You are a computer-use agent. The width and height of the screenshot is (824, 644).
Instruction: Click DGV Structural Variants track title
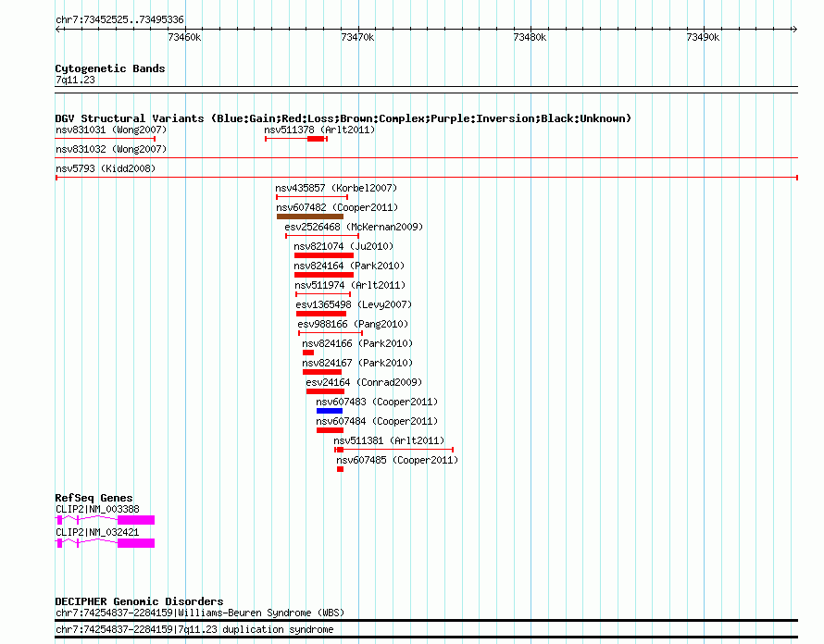[343, 118]
